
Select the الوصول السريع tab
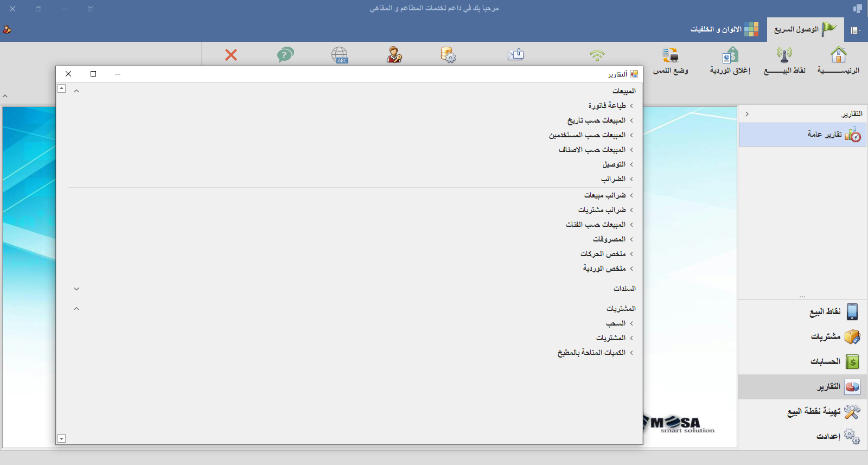tap(805, 29)
